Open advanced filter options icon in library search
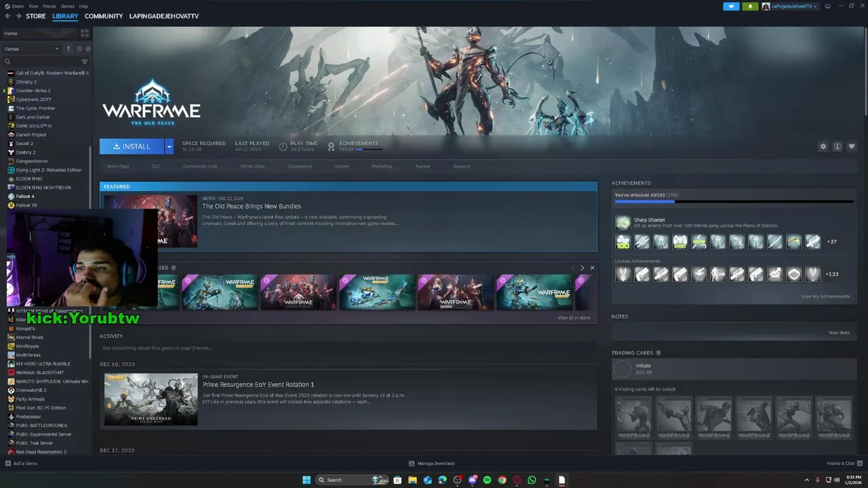This screenshot has height=488, width=868. (85, 62)
